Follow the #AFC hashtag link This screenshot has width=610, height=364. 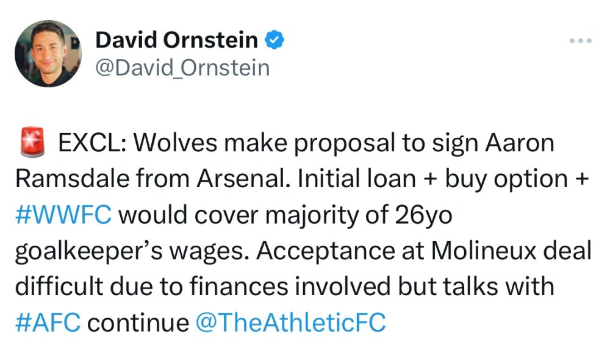tap(46, 323)
